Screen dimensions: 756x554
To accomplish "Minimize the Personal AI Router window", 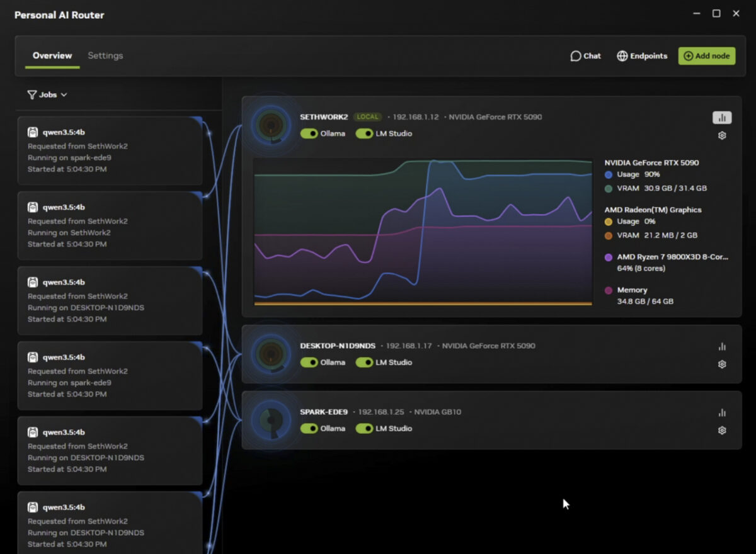I will (696, 13).
